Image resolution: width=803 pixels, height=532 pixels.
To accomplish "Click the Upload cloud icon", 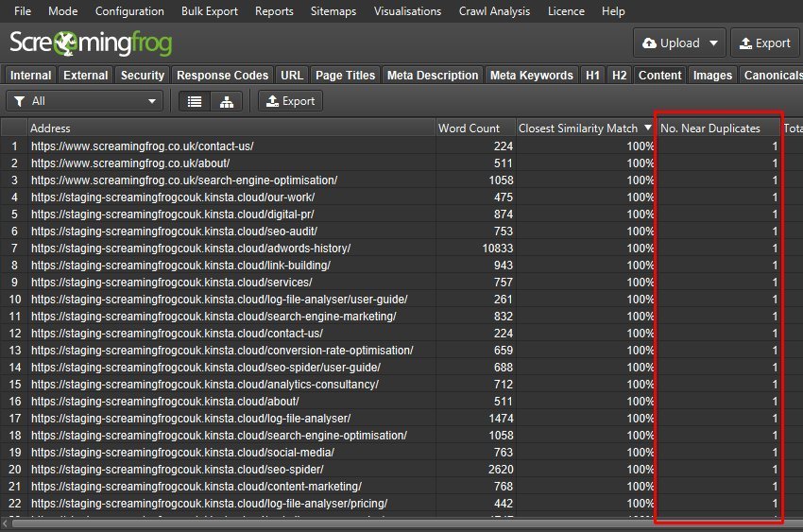I will [649, 43].
